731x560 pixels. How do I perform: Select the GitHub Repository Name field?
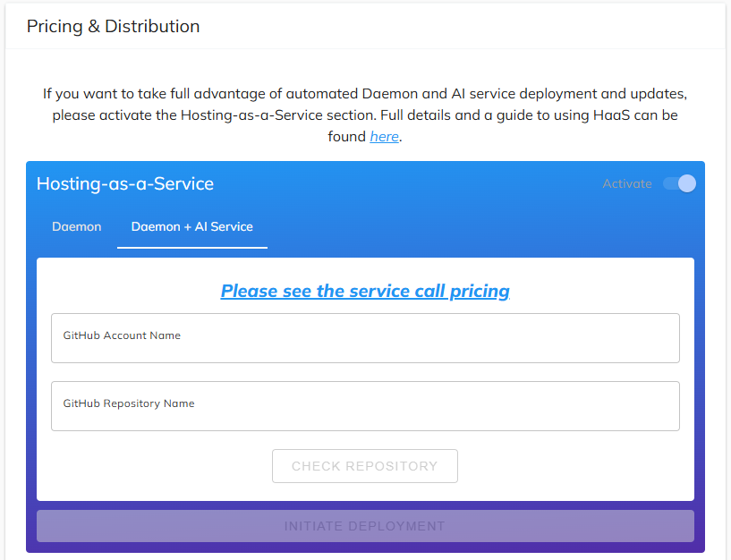[364, 405]
